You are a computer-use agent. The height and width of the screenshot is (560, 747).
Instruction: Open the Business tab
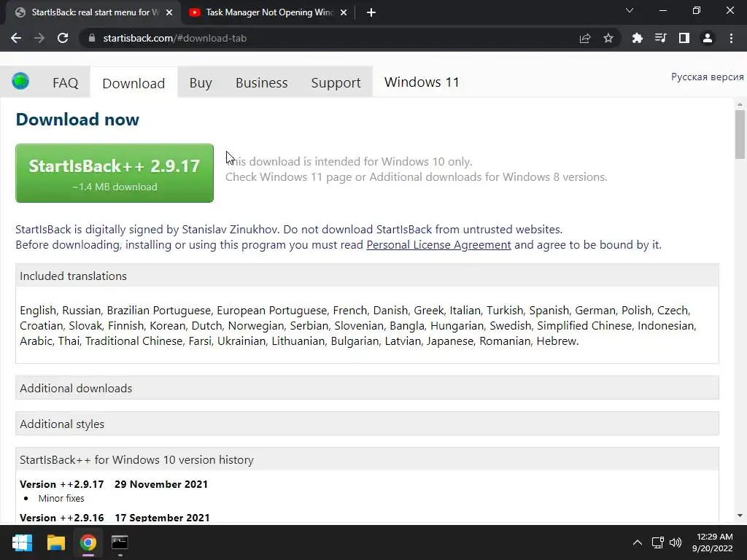pos(262,82)
